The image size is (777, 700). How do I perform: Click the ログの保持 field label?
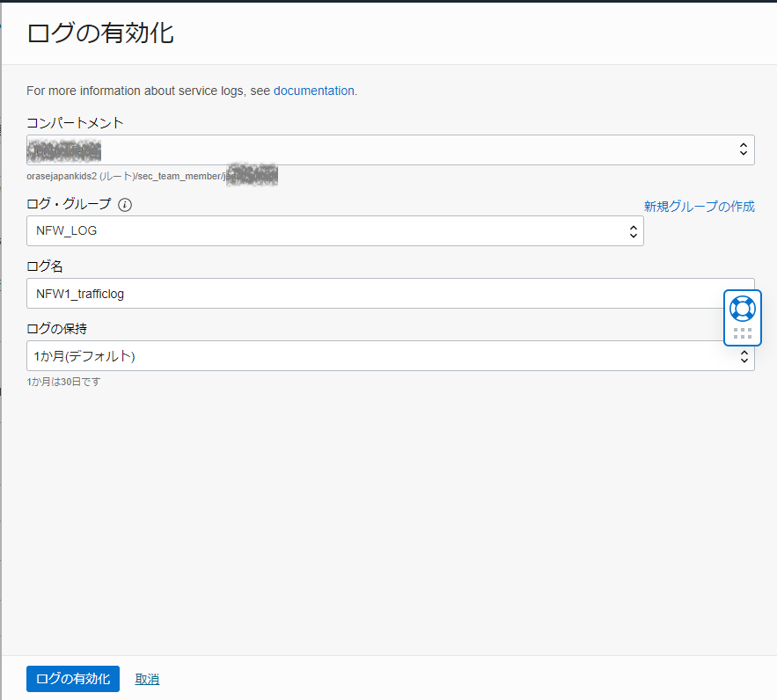click(x=57, y=329)
